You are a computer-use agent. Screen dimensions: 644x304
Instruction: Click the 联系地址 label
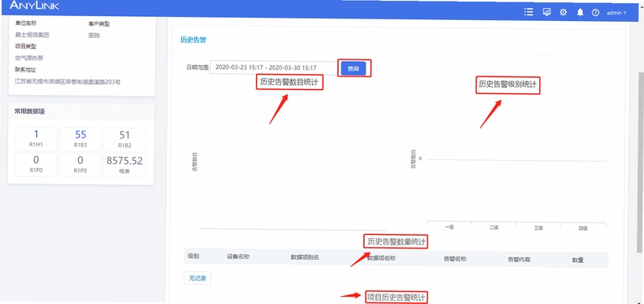26,70
